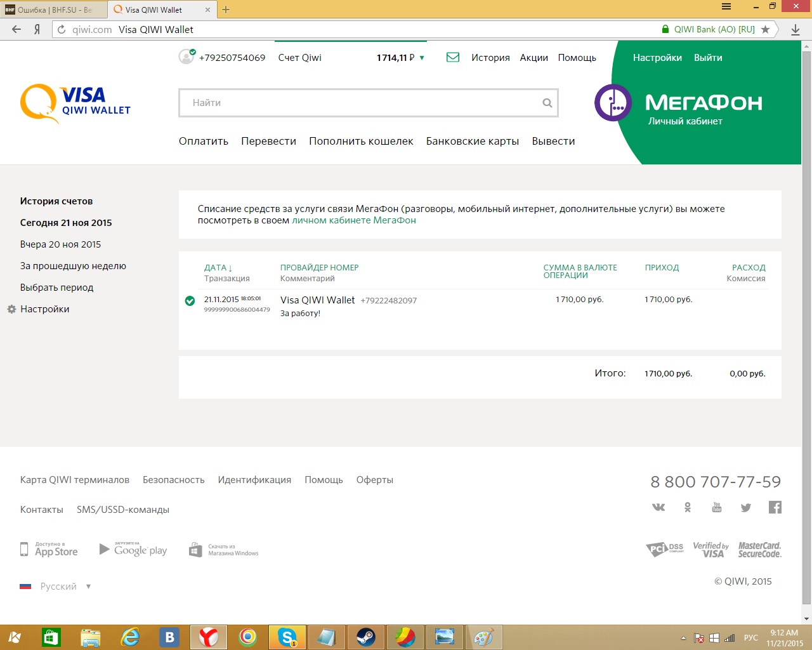The image size is (812, 650).
Task: Open Paint from the taskbar
Action: (484, 637)
